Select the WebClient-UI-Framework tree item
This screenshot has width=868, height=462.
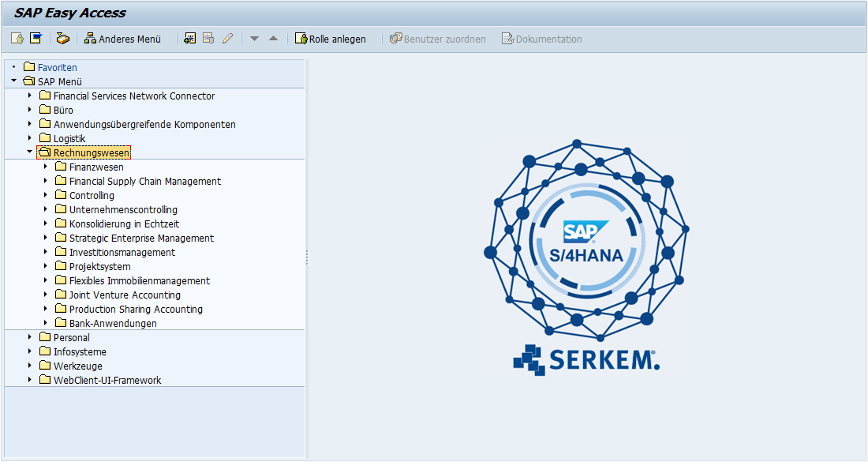point(107,380)
